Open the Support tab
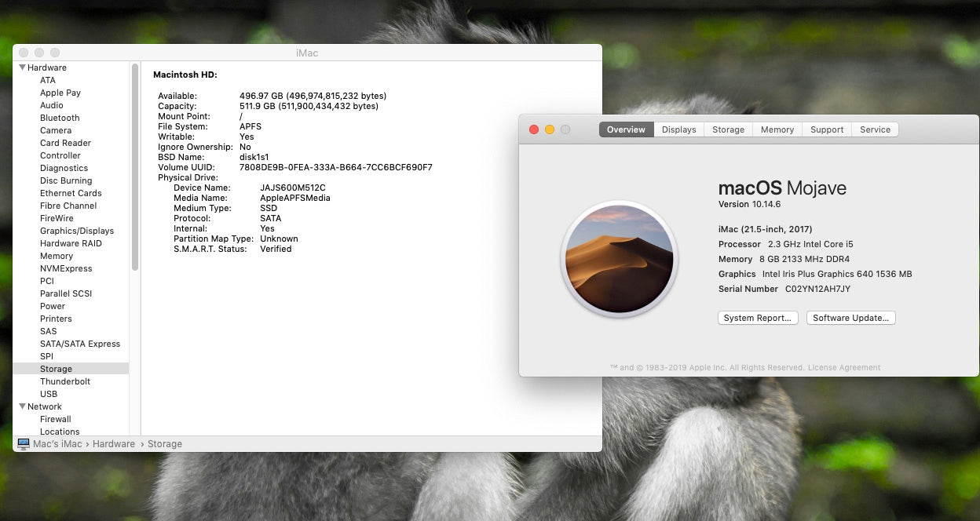This screenshot has width=980, height=521. point(827,129)
